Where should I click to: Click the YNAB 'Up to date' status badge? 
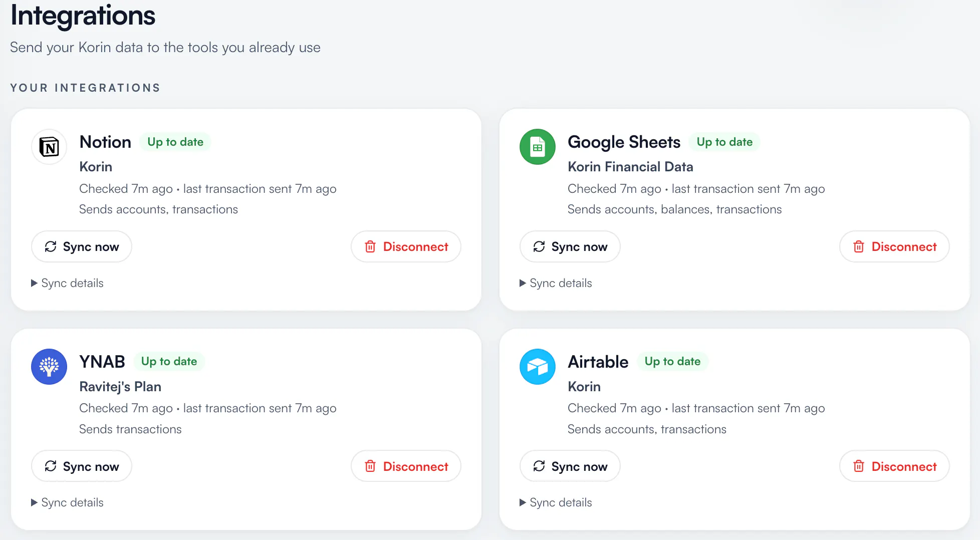169,361
